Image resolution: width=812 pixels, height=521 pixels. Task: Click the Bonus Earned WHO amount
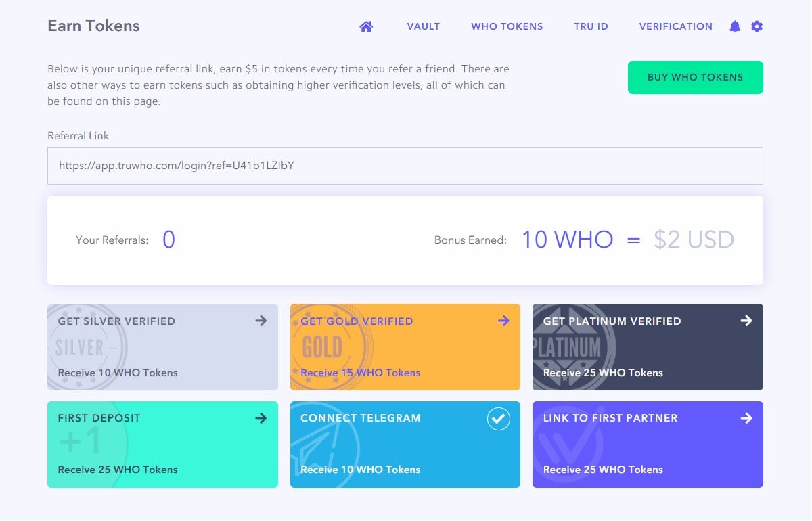567,239
